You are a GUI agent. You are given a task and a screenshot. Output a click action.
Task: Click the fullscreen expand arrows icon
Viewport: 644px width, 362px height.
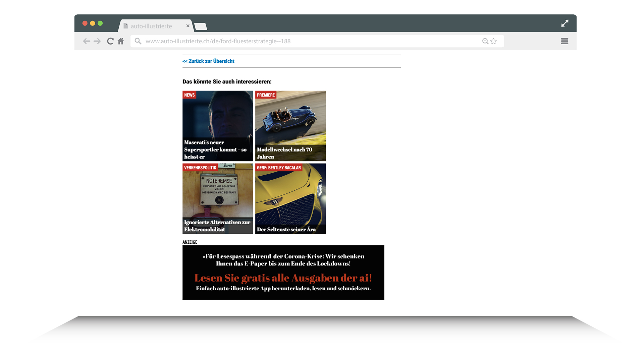coord(565,23)
